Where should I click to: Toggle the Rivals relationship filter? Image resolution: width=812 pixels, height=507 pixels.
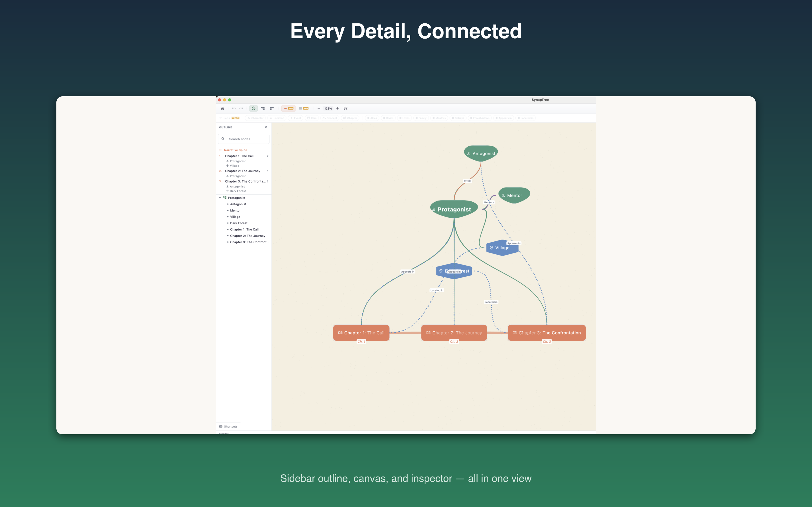pyautogui.click(x=388, y=118)
